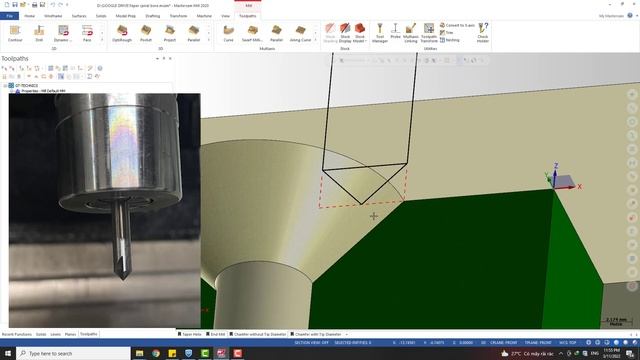
Task: Select the Swarf Milling toolpath
Action: pos(252,33)
